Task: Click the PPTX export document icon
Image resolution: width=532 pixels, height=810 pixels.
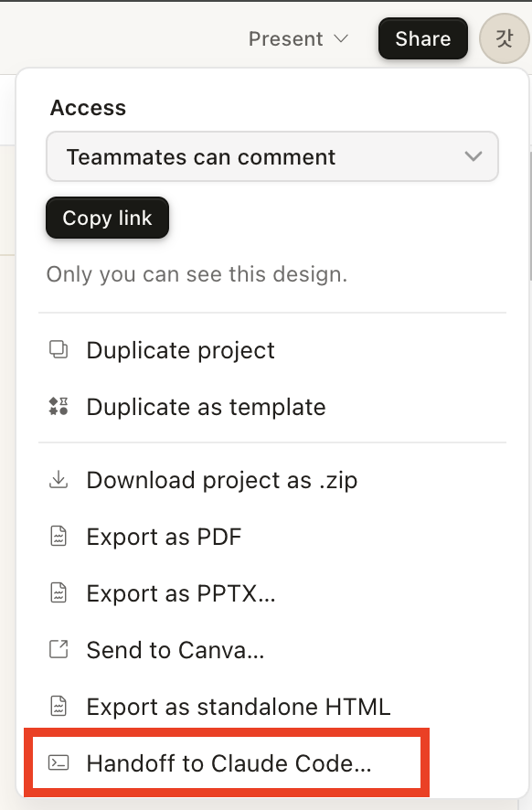Action: point(59,593)
